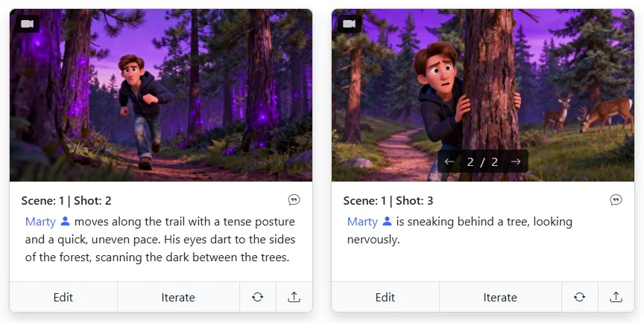
Task: Regenerate Shot 3 with the refresh icon
Action: pyautogui.click(x=579, y=297)
